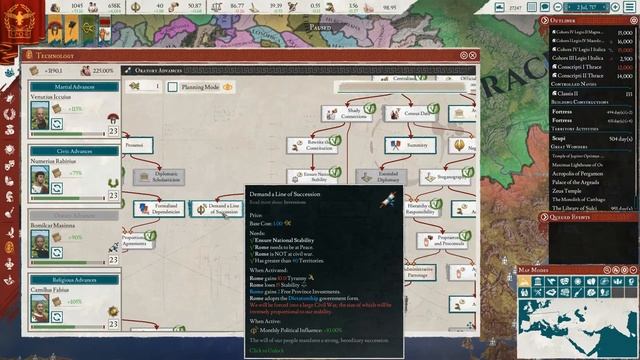Select the Steganography invention node
The height and width of the screenshot is (360, 640).
[x=445, y=177]
